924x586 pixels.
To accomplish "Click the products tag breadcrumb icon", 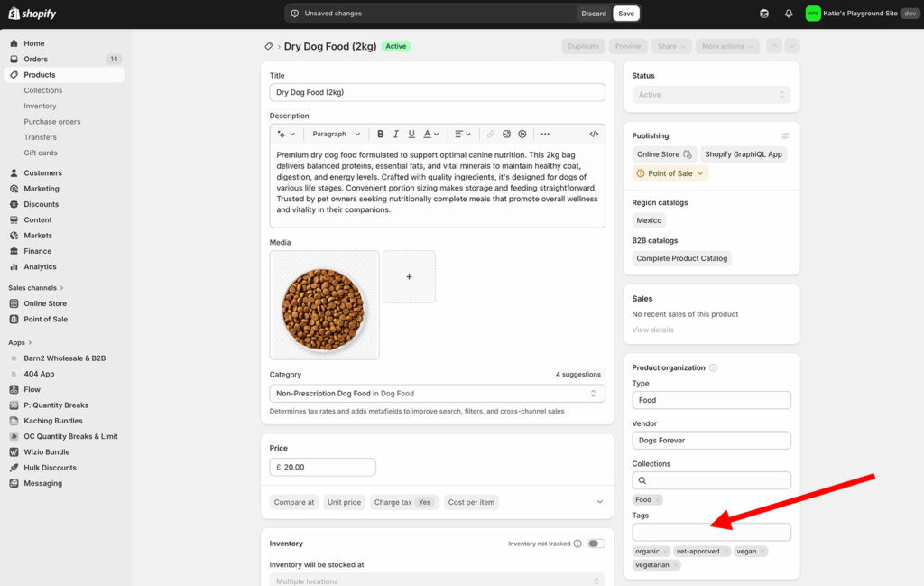I will point(268,46).
